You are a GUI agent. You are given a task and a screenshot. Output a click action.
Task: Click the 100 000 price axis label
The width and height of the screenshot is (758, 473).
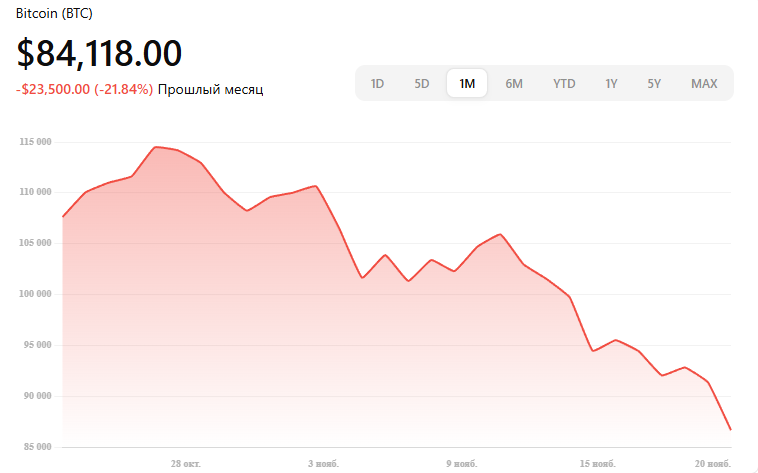pyautogui.click(x=35, y=294)
